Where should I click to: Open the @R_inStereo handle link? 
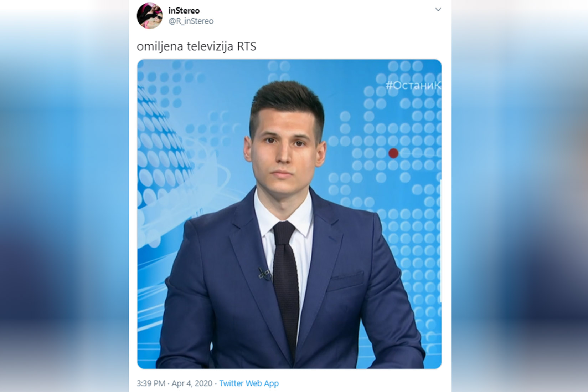(x=191, y=21)
